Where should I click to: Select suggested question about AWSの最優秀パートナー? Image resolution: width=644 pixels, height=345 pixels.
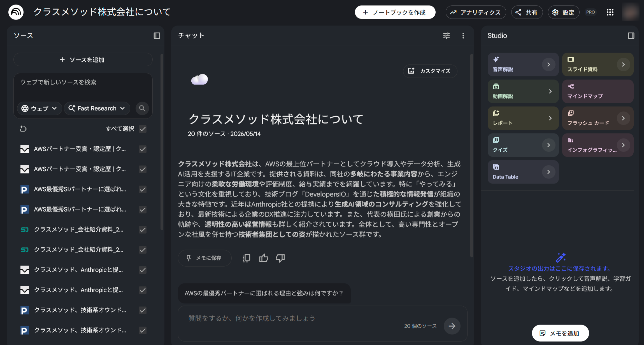point(264,293)
